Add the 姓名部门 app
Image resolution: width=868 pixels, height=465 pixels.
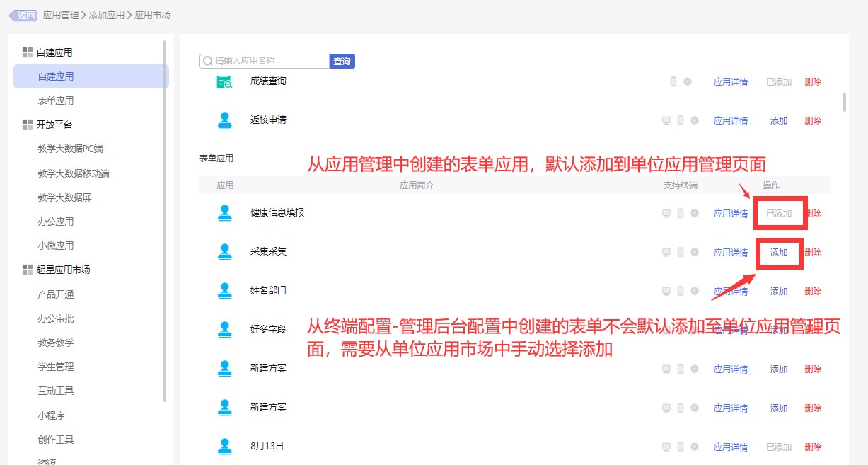(x=779, y=292)
